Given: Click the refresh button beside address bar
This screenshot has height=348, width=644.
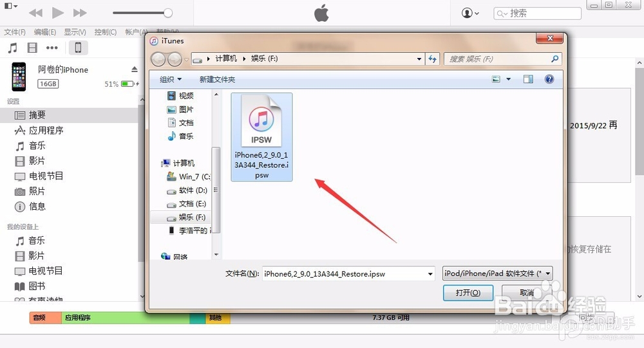Looking at the screenshot, I should [433, 59].
